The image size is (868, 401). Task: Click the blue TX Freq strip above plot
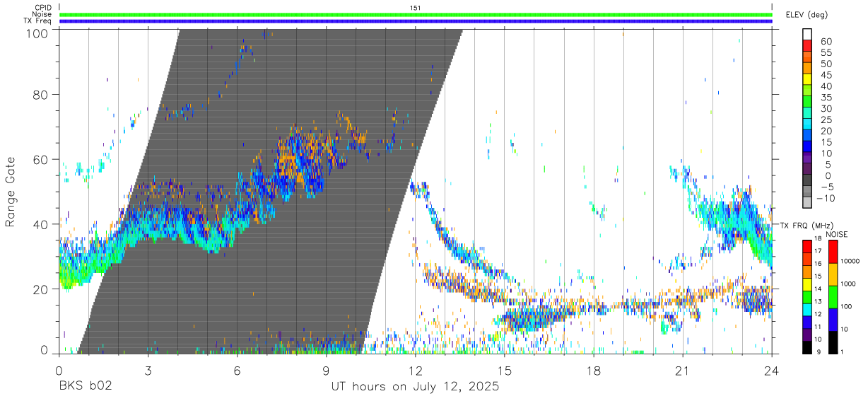(x=416, y=21)
